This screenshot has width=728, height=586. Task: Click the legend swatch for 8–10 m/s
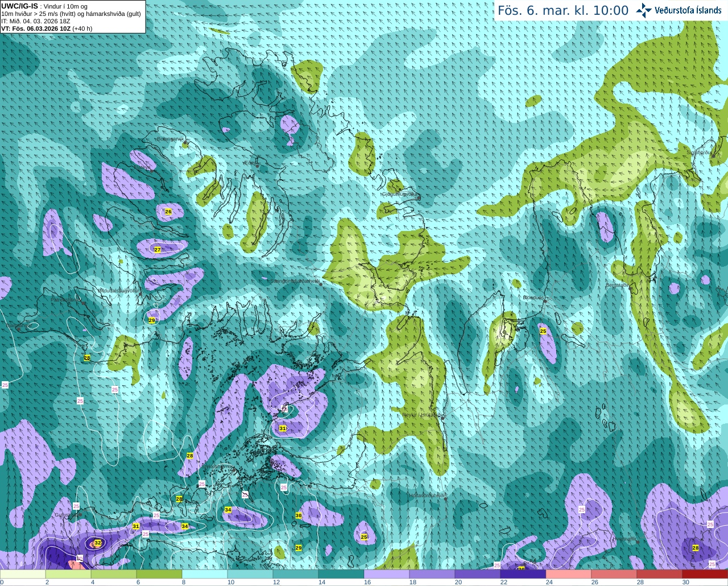coord(205,574)
